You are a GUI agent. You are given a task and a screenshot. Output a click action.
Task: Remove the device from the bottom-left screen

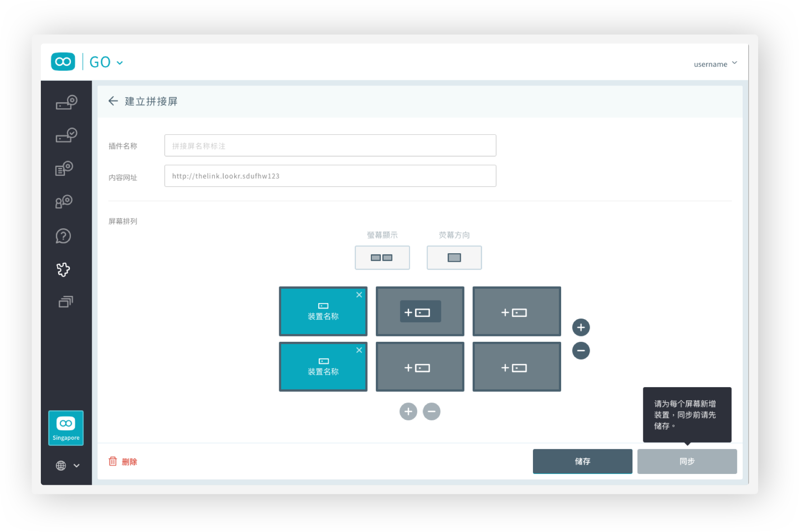click(x=359, y=350)
